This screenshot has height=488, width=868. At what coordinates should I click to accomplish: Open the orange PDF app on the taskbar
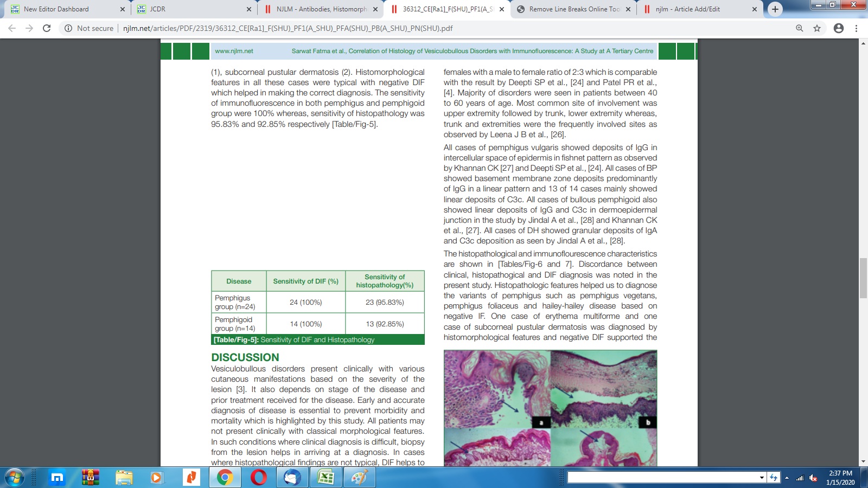click(191, 478)
